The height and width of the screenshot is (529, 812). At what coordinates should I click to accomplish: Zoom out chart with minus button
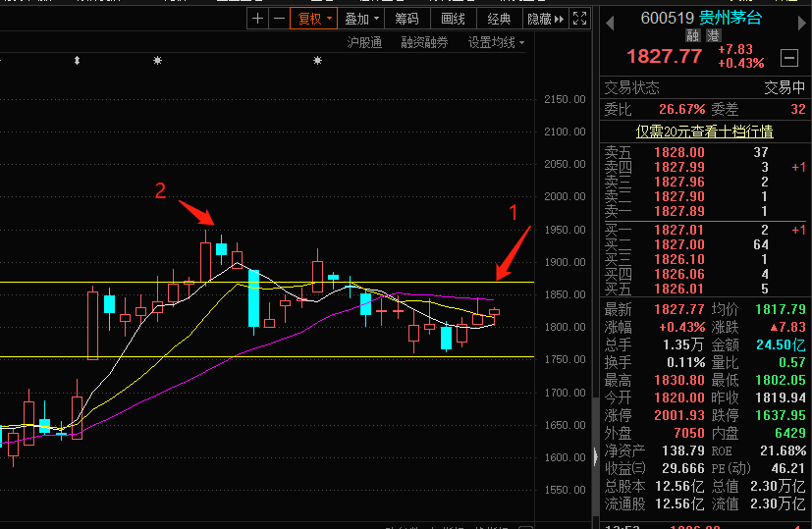click(x=279, y=19)
